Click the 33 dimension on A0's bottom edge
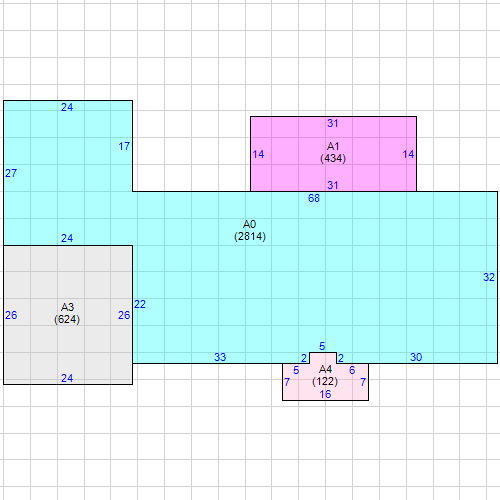 click(220, 357)
